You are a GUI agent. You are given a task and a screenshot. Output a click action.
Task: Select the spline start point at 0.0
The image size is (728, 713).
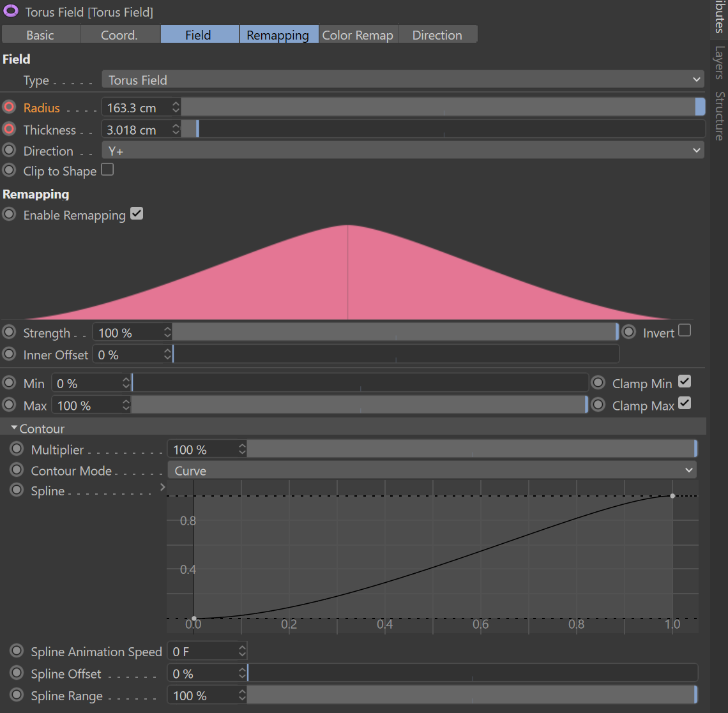pos(194,619)
